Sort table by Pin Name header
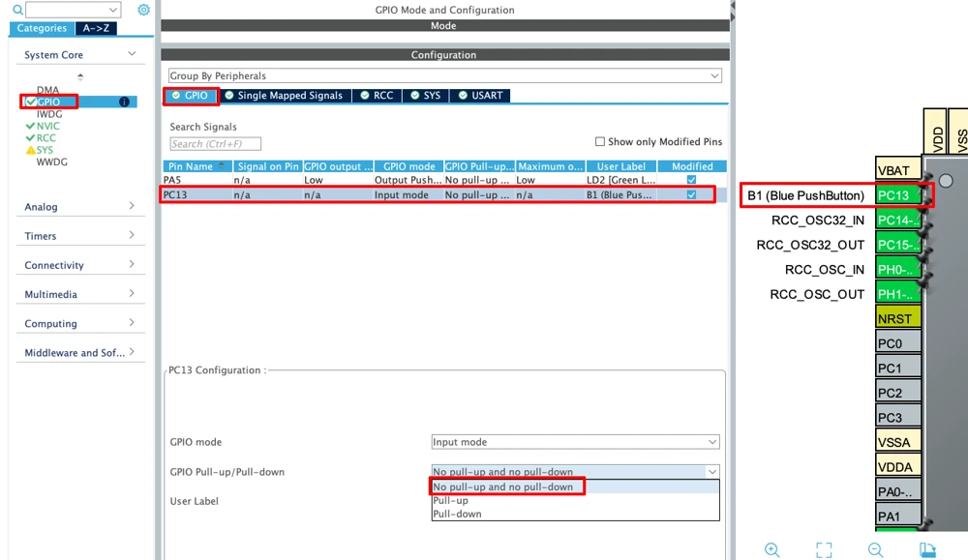The height and width of the screenshot is (560, 968). tap(197, 166)
